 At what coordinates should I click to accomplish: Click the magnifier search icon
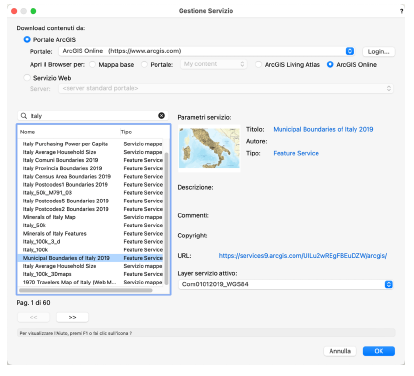tap(24, 116)
